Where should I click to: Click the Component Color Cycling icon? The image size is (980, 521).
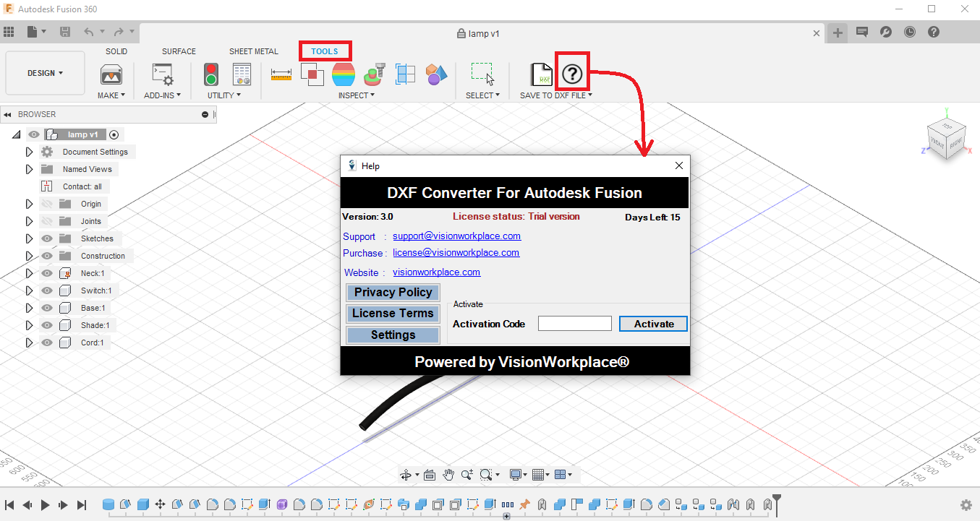click(436, 74)
